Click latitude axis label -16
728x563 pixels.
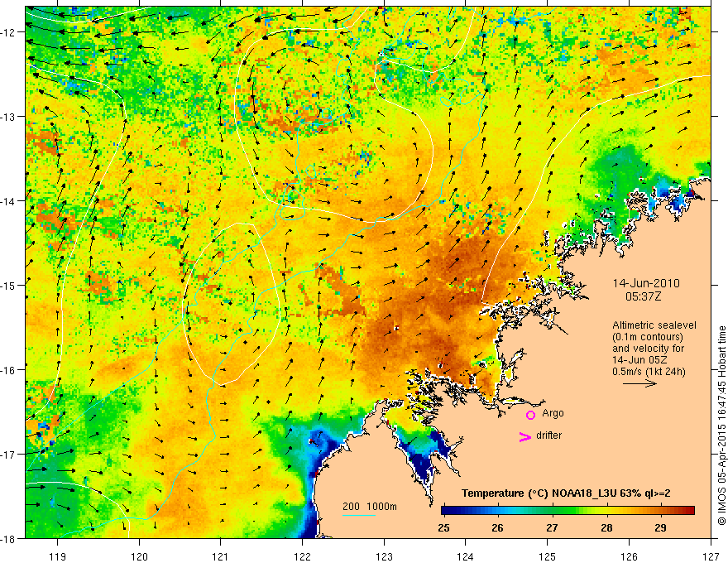7,370
